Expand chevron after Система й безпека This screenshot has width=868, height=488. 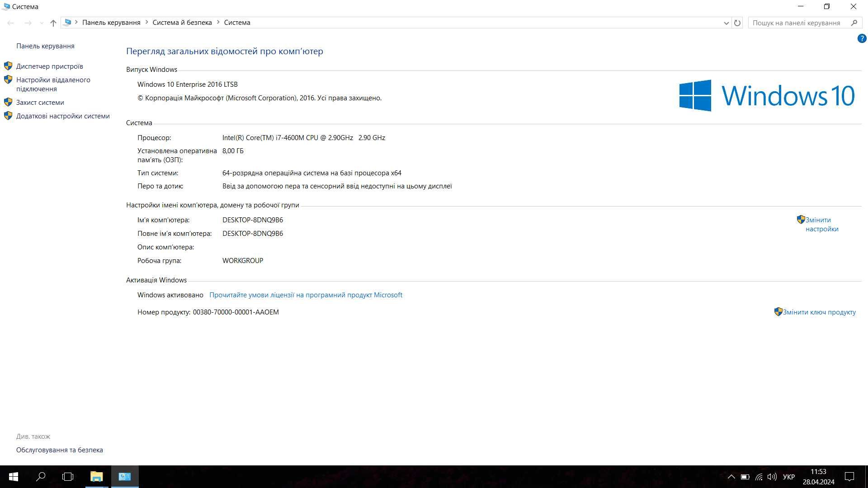tap(218, 22)
